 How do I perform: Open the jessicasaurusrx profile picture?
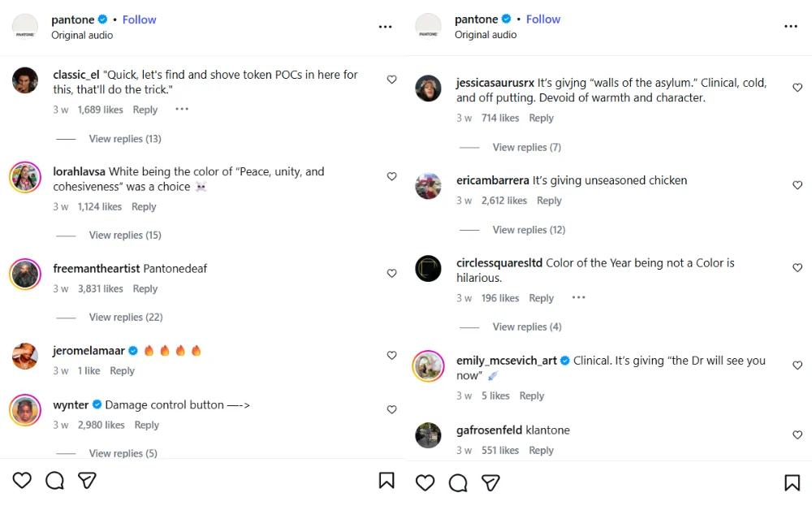click(x=428, y=89)
